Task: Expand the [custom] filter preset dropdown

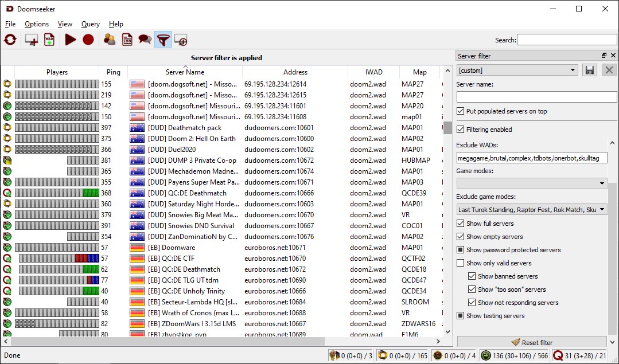Action: point(517,71)
